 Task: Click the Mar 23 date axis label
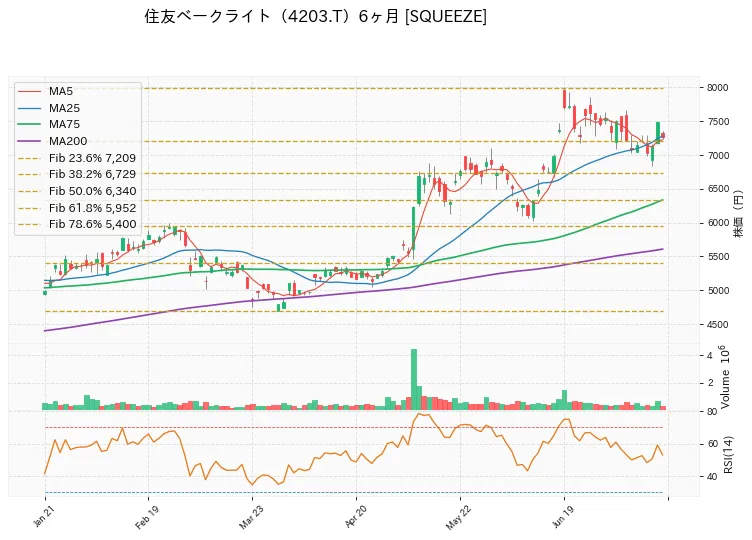(250, 518)
